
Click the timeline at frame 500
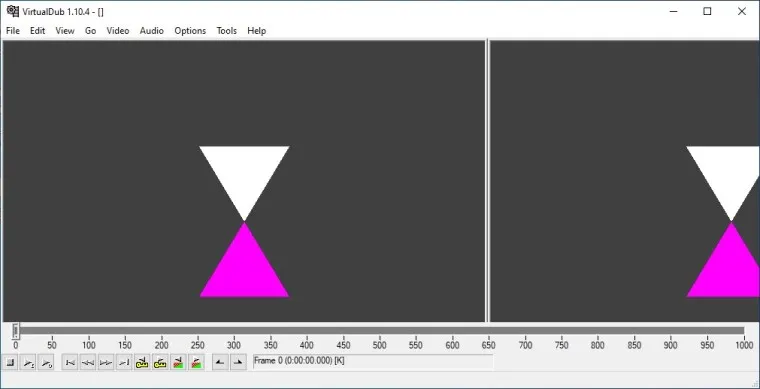pos(380,331)
